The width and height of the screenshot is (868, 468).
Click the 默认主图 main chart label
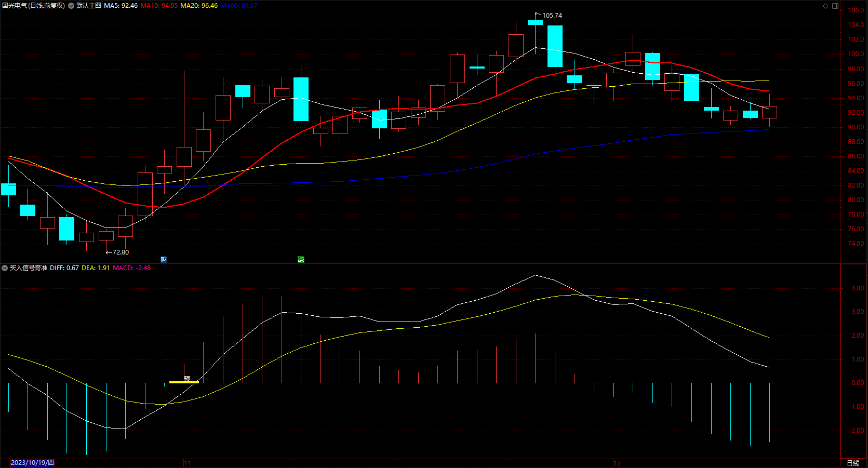tap(89, 6)
